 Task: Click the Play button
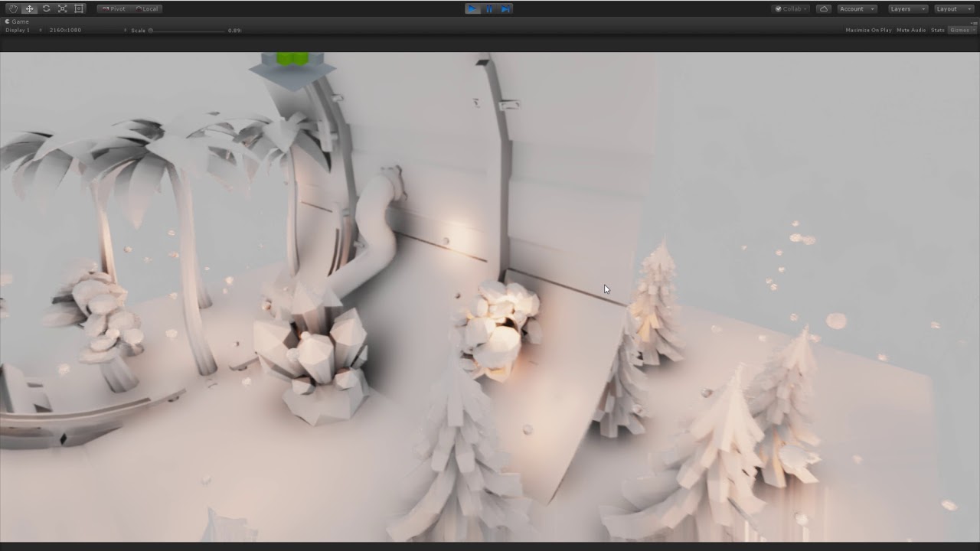point(472,8)
